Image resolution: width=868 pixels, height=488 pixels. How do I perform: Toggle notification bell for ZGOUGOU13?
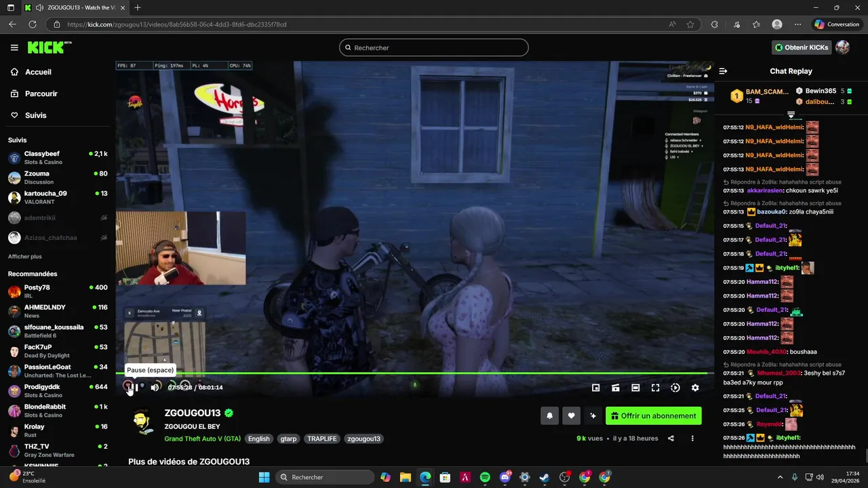[550, 416]
